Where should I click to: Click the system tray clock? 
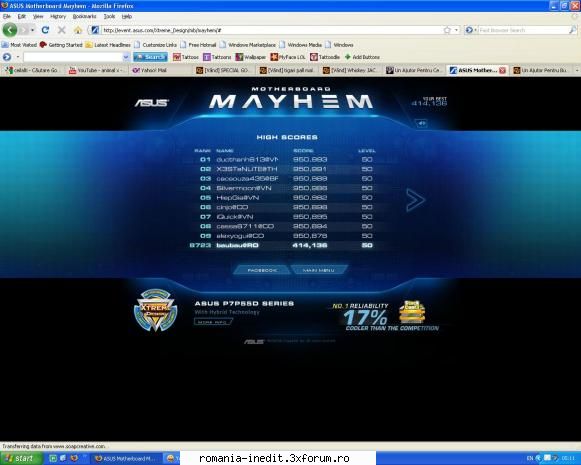[x=568, y=458]
